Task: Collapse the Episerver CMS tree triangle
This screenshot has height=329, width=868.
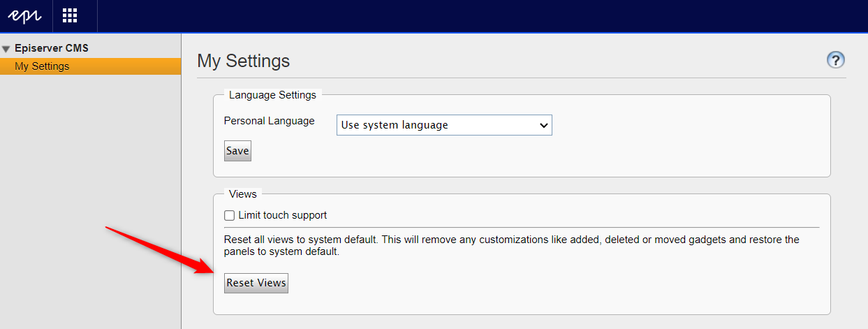Action: (x=6, y=50)
